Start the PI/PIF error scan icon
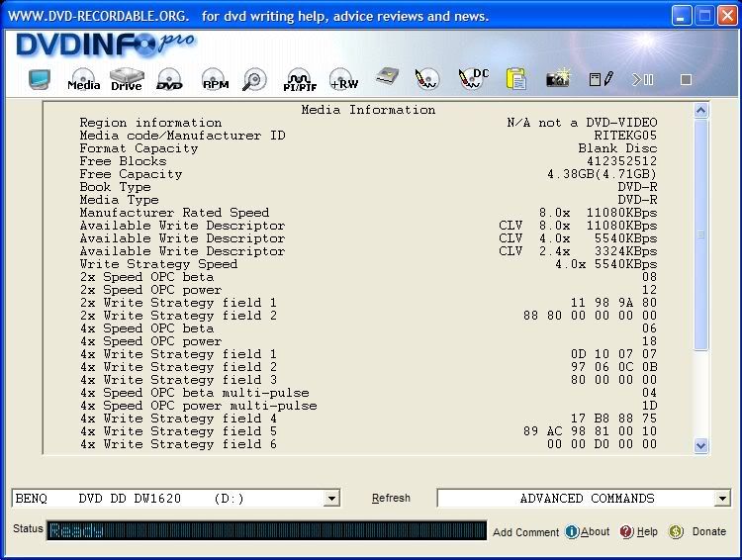Screen dimensions: 742x560 (x=300, y=79)
